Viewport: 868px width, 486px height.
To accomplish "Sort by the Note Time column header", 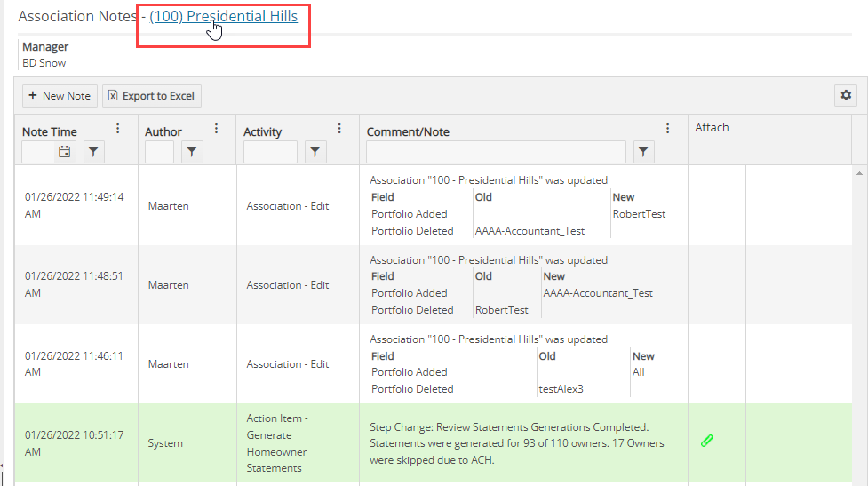I will point(50,131).
